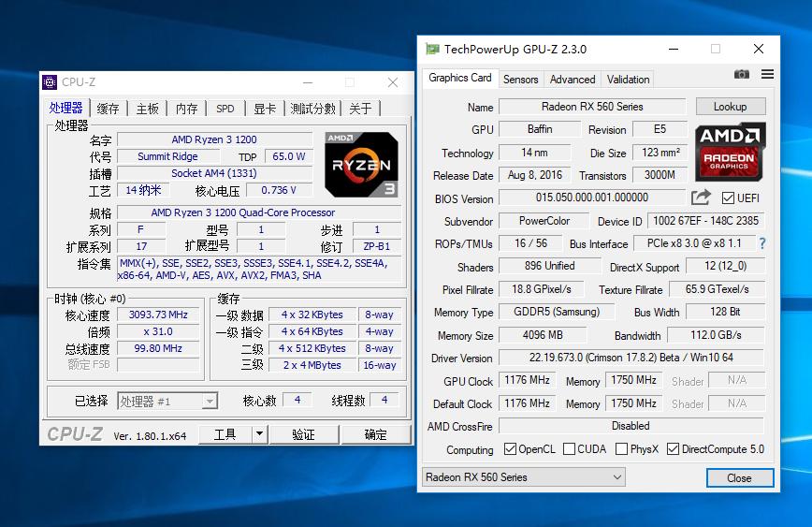Click the AMD Radeon Graphics logo
This screenshot has height=527, width=812.
coord(731,150)
